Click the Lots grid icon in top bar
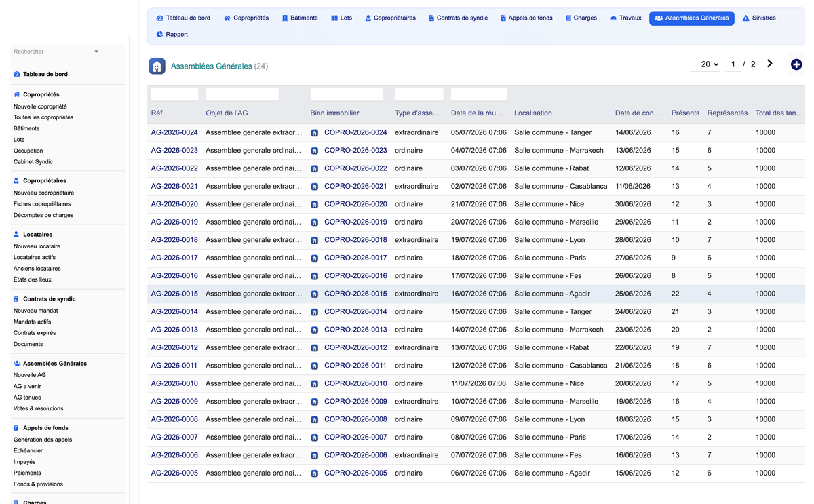This screenshot has width=814, height=504. pos(334,18)
